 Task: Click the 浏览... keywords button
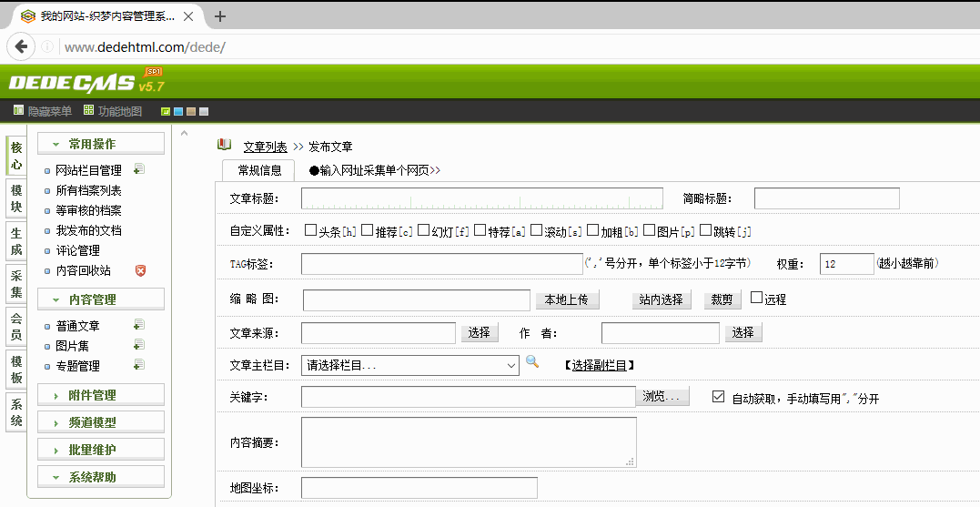pyautogui.click(x=662, y=396)
